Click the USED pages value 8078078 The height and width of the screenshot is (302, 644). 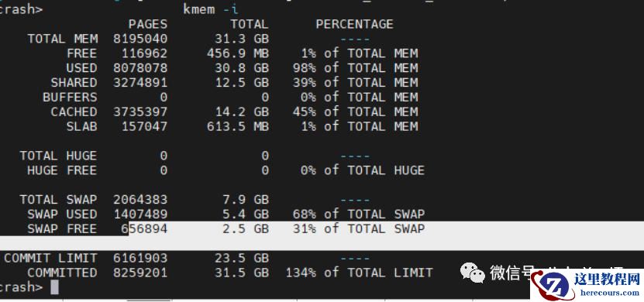[x=140, y=68]
